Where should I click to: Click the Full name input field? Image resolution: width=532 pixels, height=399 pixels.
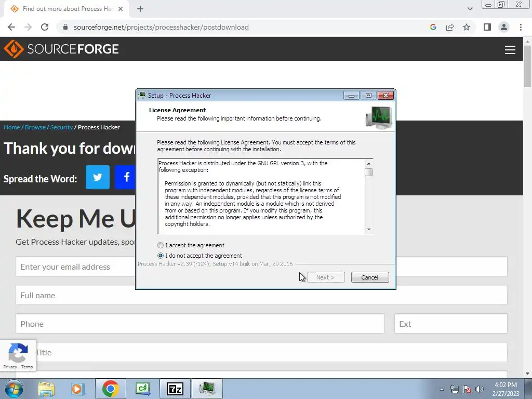[x=261, y=295]
